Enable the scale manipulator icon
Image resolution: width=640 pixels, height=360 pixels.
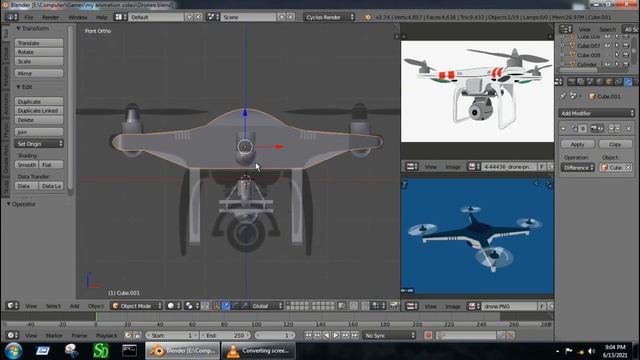[x=244, y=306]
